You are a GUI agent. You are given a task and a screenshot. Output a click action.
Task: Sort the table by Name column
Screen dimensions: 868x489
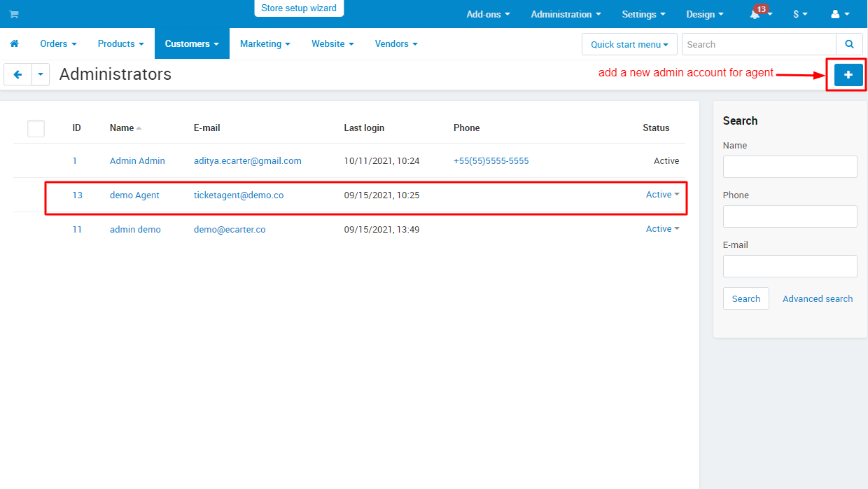coord(122,128)
